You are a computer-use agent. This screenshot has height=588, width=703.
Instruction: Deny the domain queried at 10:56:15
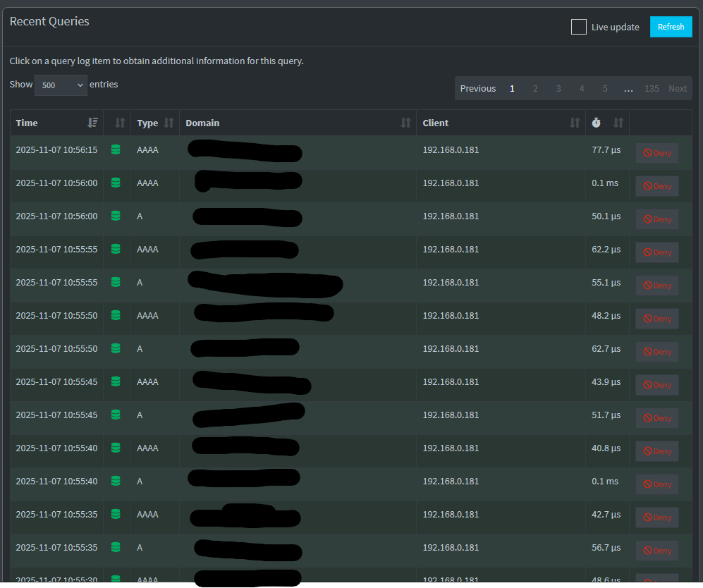[657, 153]
